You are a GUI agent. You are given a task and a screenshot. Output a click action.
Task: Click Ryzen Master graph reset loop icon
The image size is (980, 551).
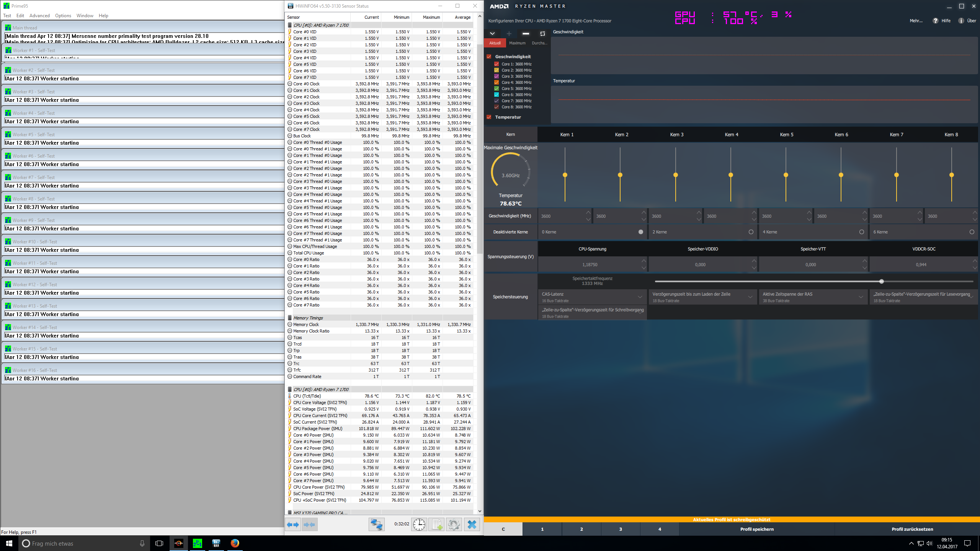(542, 34)
